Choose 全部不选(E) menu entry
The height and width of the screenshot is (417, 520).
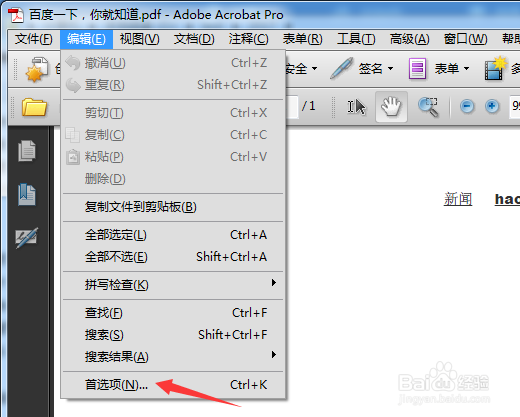click(x=173, y=257)
